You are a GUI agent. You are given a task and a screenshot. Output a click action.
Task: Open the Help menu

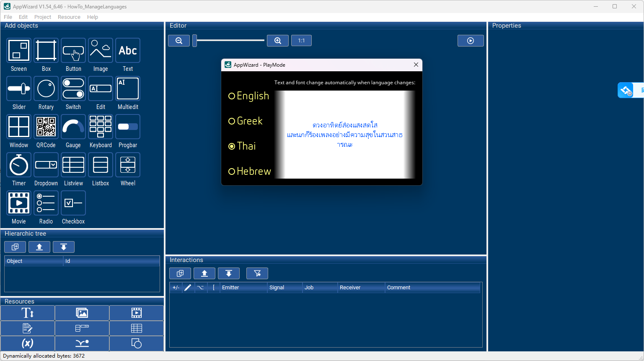click(93, 17)
